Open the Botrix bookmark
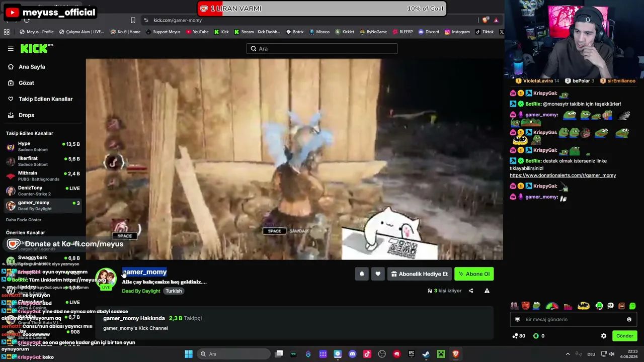This screenshot has width=644, height=362. click(x=295, y=32)
